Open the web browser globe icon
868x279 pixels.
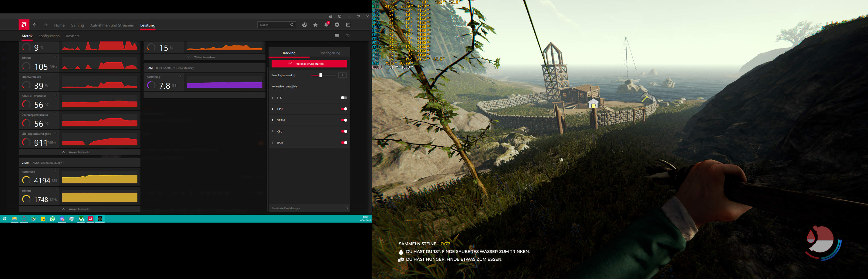304,25
